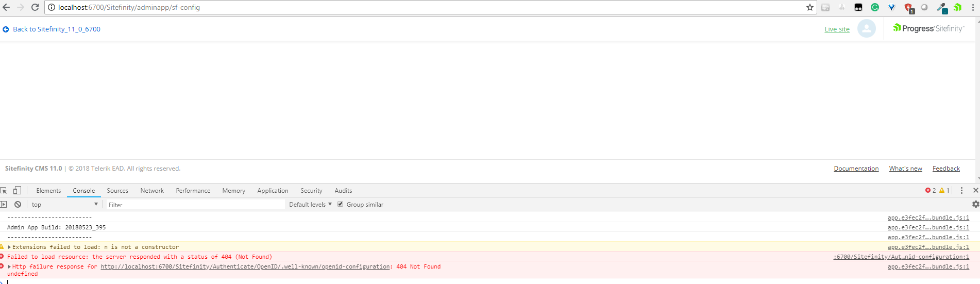Open the Performance tab
Image resolution: width=980 pixels, height=284 pixels.
[x=193, y=191]
